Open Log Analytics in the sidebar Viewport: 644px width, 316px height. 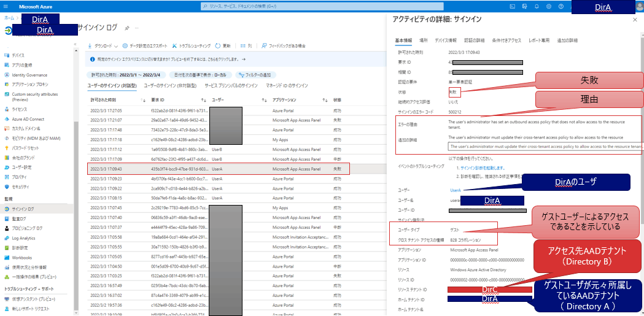[x=23, y=238]
